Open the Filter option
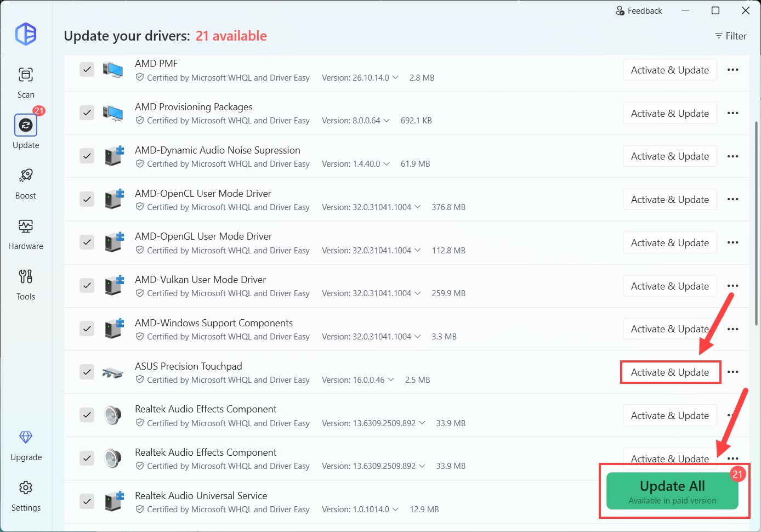Viewport: 761px width, 532px height. click(x=730, y=36)
